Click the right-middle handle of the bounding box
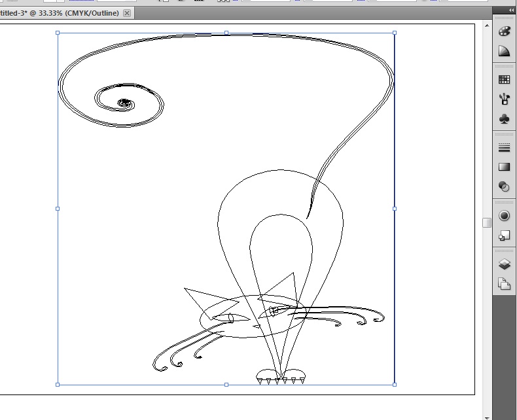This screenshot has width=517, height=420. click(395, 209)
